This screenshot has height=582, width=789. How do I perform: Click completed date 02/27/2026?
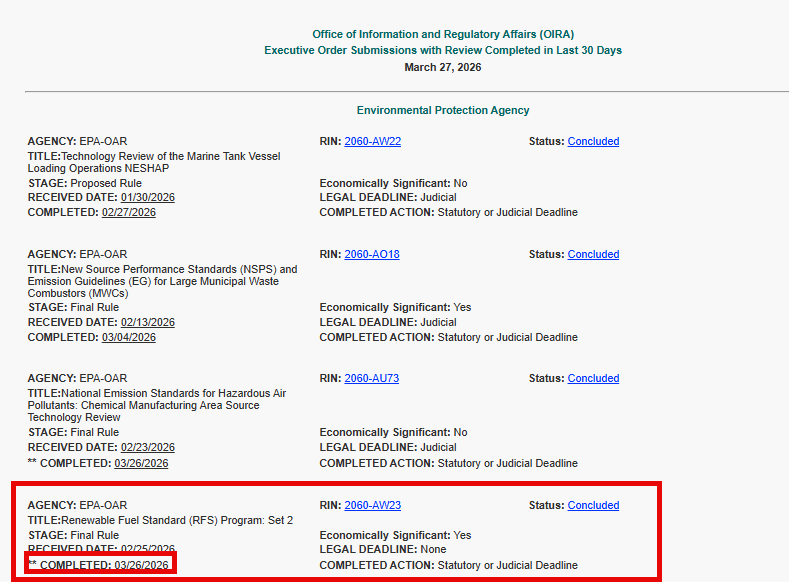[129, 212]
